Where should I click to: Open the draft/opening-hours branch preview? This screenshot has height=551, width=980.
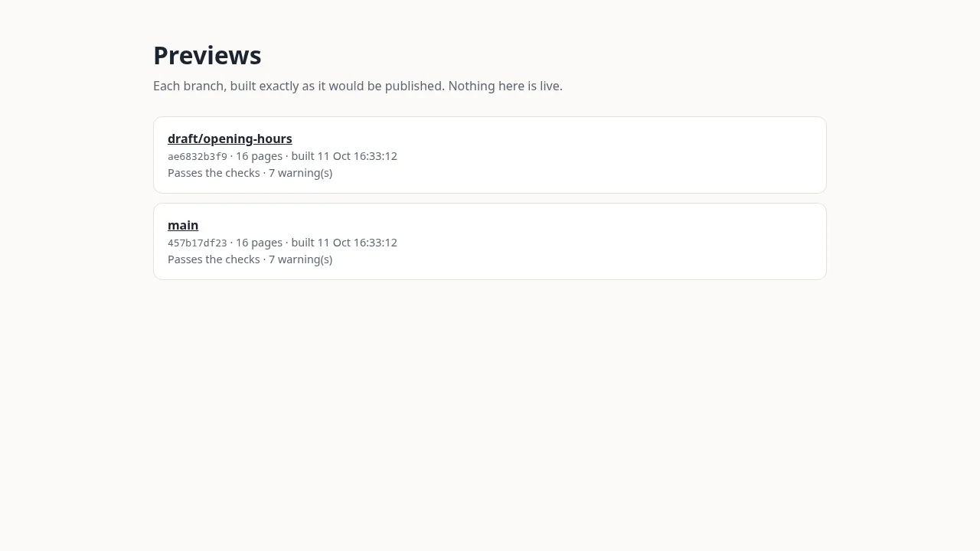[x=230, y=139]
